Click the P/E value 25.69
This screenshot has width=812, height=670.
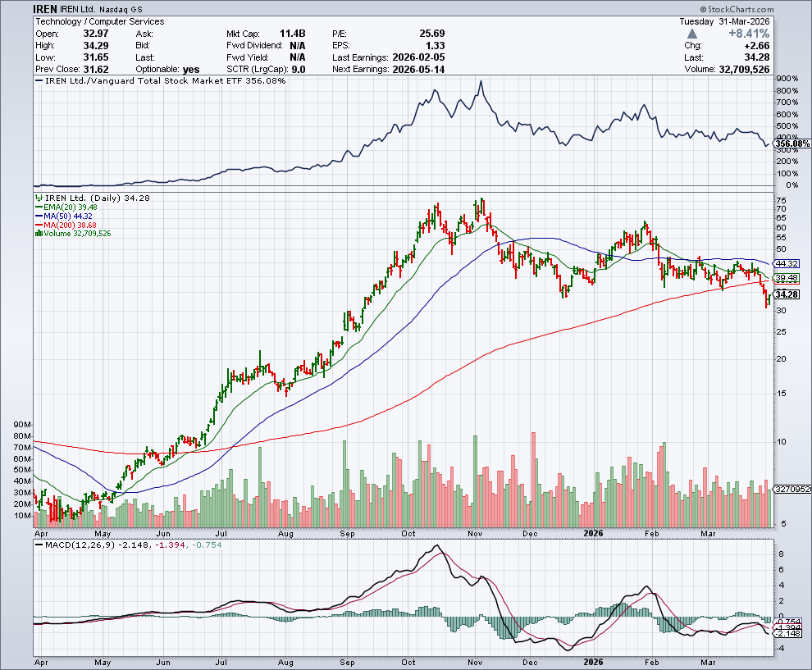[432, 34]
